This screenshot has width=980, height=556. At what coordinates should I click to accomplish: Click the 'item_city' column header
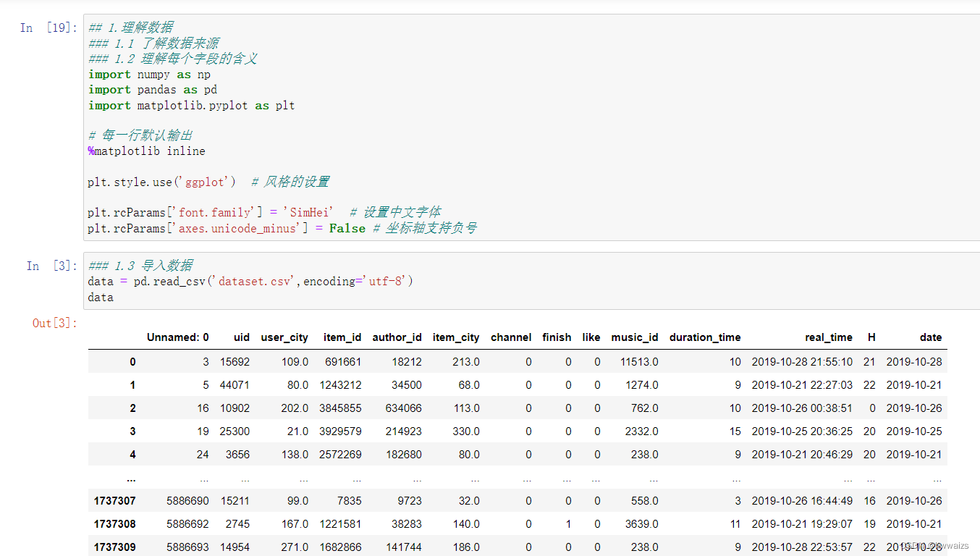click(456, 337)
